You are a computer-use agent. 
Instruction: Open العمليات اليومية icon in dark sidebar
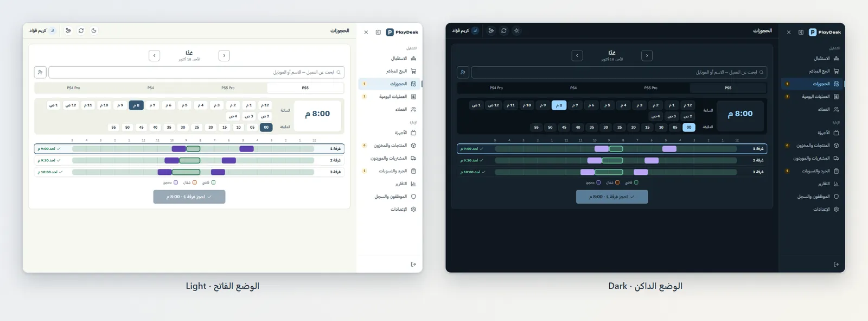coord(836,97)
